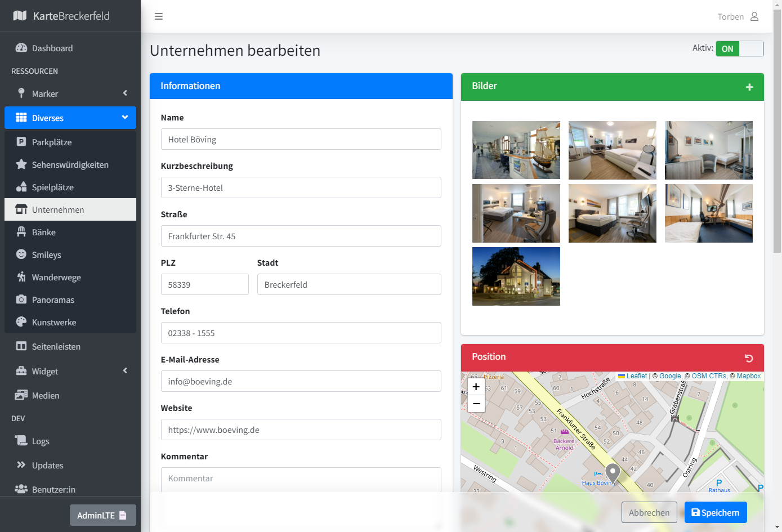The image size is (782, 532).
Task: Click the hamburger sidebar toggle icon
Action: click(159, 16)
